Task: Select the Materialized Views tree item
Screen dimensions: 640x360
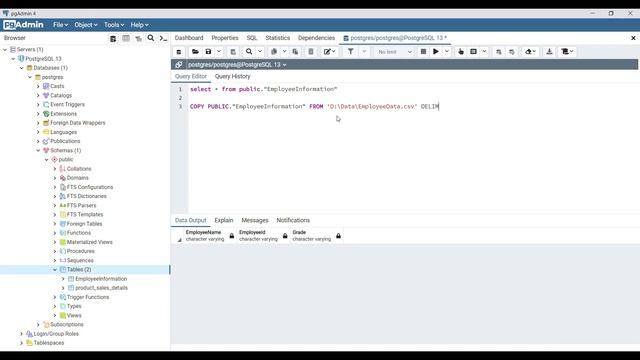Action: pyautogui.click(x=89, y=242)
